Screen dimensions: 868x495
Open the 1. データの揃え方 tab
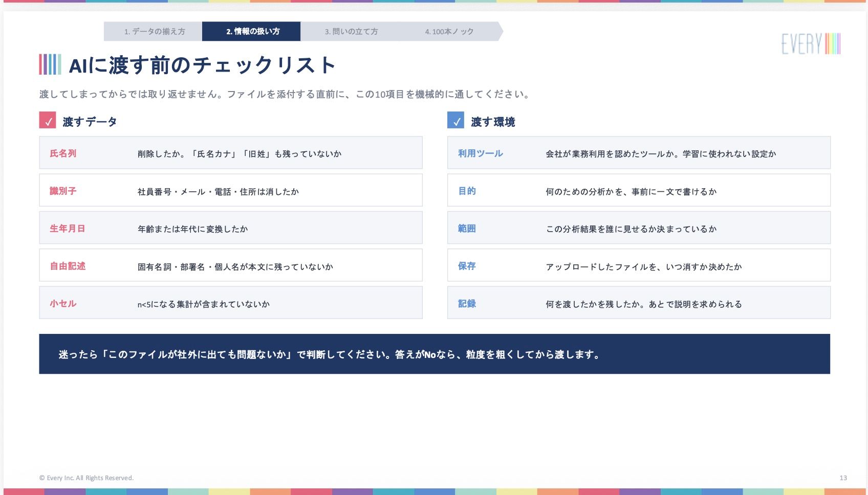[154, 31]
